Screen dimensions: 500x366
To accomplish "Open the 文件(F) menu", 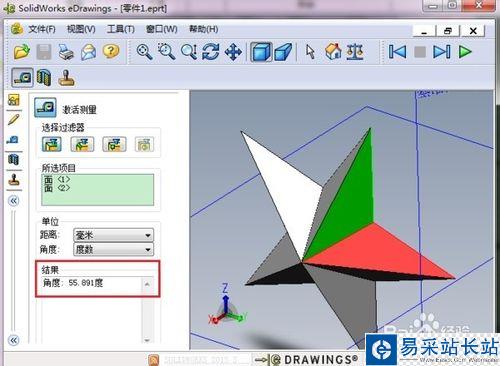I will coord(42,29).
